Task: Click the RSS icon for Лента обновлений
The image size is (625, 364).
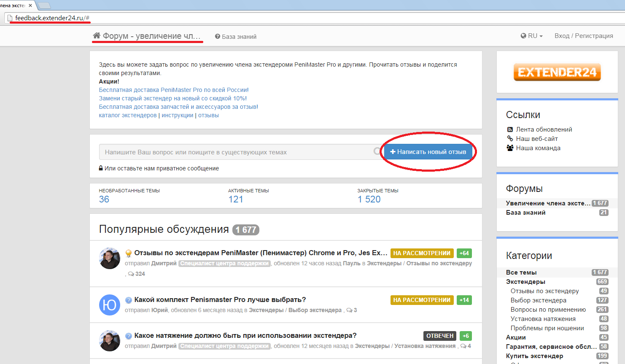Action: point(510,129)
